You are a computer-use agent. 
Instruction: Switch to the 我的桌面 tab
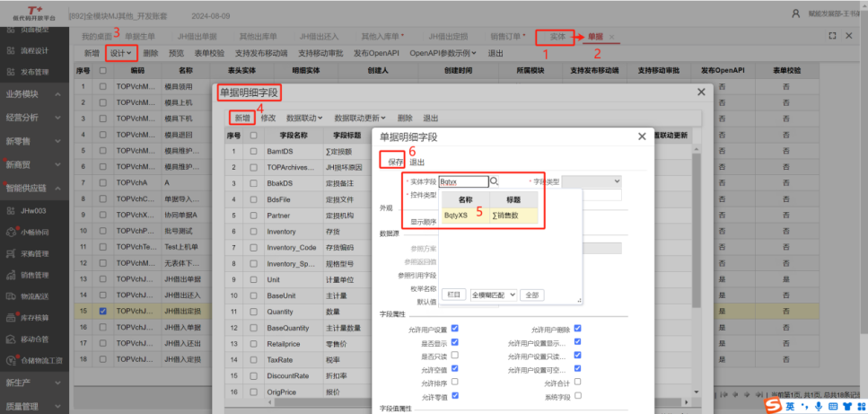click(x=96, y=37)
